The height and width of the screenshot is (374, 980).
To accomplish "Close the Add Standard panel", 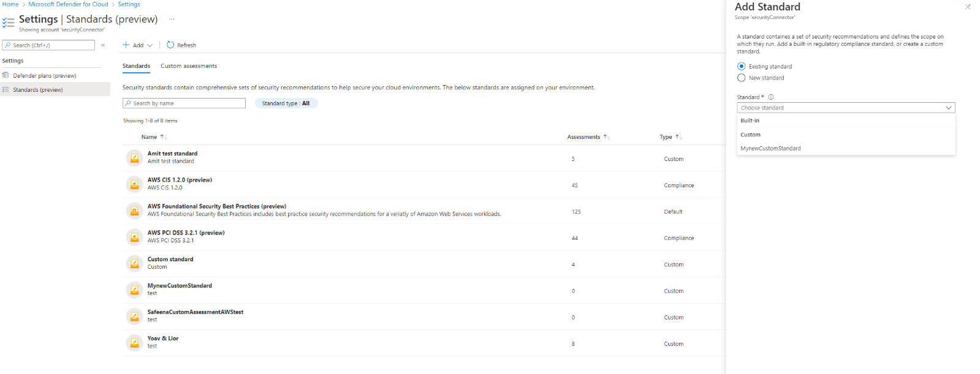I will (968, 7).
